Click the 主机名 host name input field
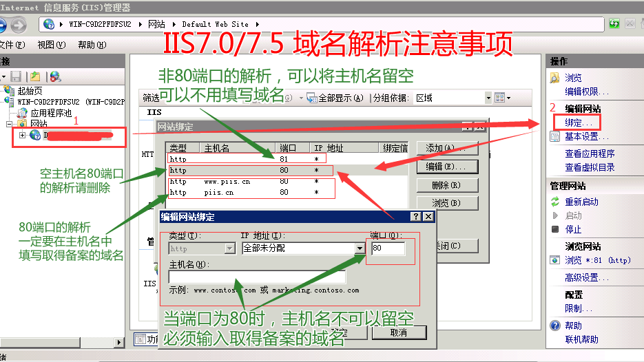Viewport: 644px width, 362px height. coord(257,277)
